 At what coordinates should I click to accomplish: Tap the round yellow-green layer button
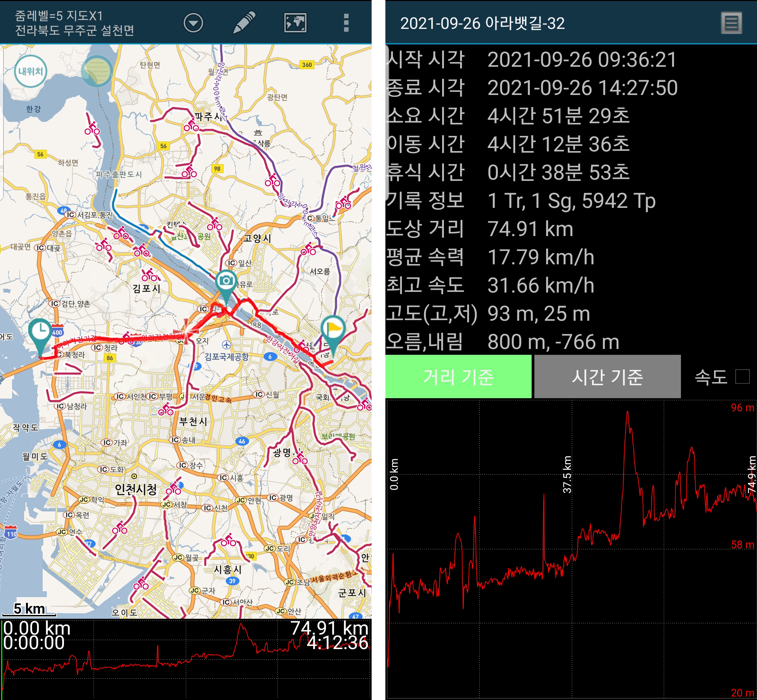coord(97,71)
